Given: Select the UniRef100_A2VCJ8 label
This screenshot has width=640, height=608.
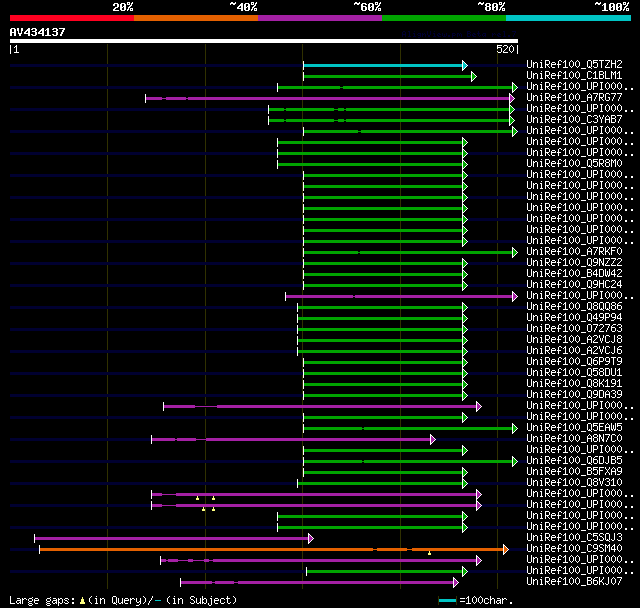Looking at the screenshot, I should click(x=574, y=340).
